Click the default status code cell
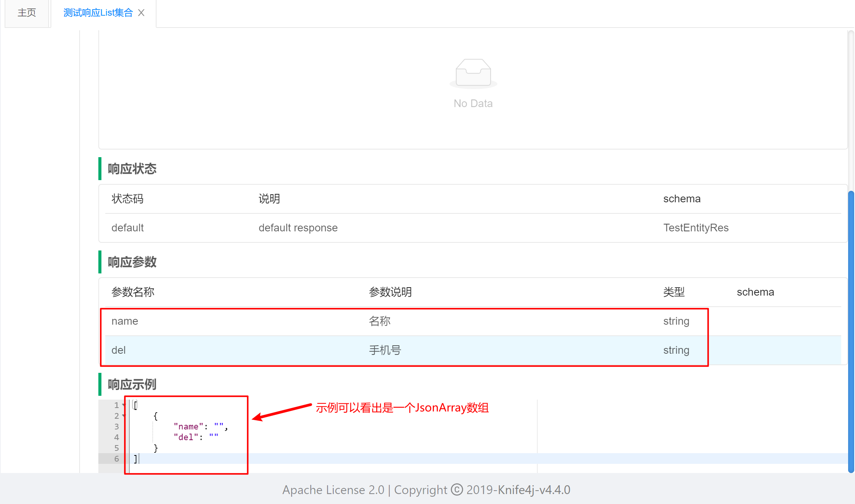Screen dimensions: 855x504 [127, 228]
